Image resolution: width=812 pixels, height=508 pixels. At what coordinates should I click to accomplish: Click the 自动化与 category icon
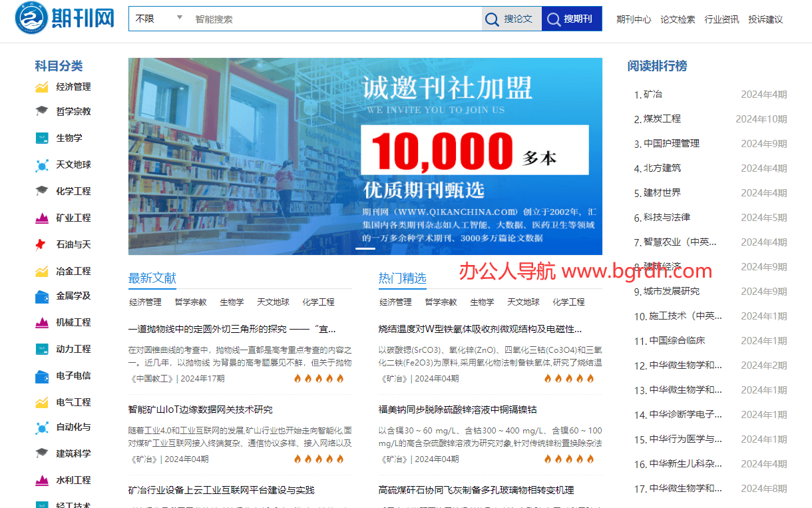42,427
